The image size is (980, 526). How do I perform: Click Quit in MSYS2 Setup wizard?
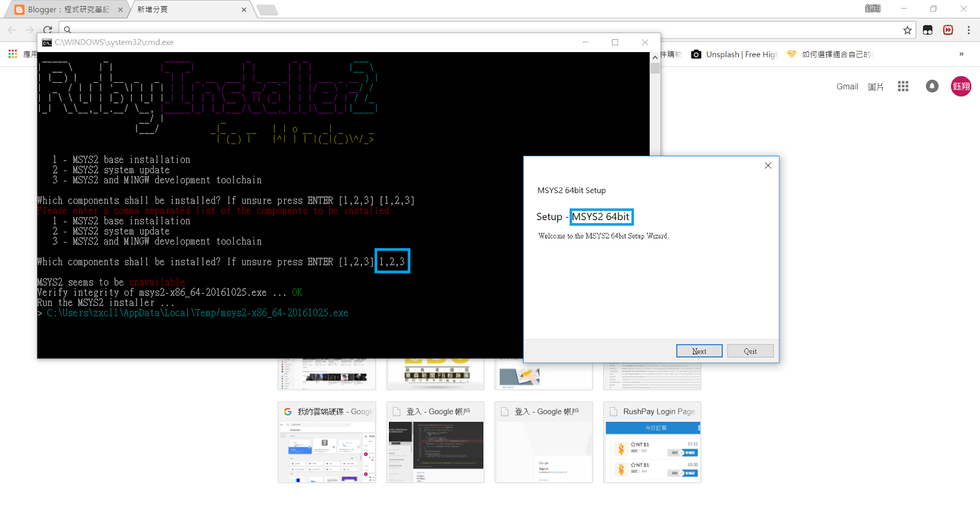(x=750, y=351)
